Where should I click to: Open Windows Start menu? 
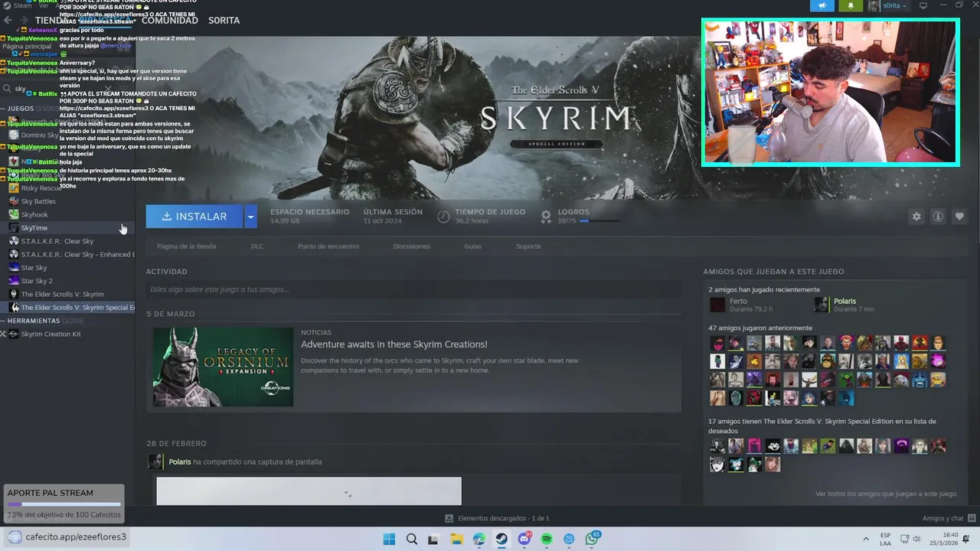point(389,539)
